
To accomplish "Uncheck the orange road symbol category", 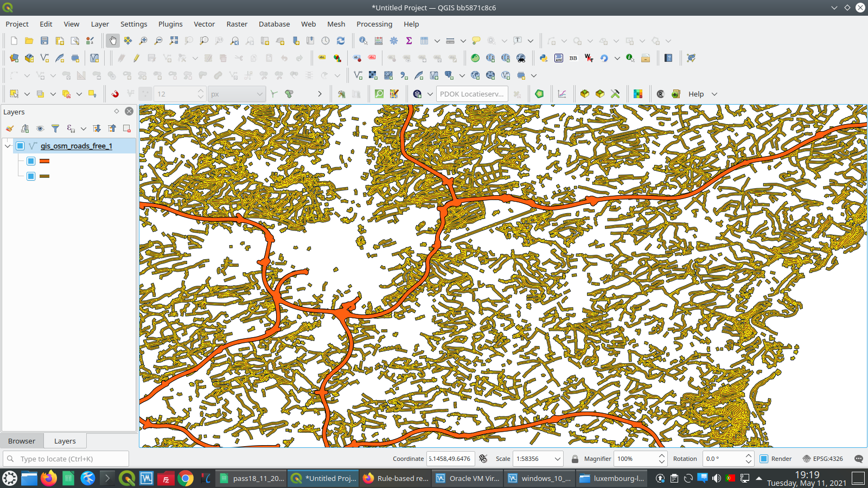I will 31,160.
